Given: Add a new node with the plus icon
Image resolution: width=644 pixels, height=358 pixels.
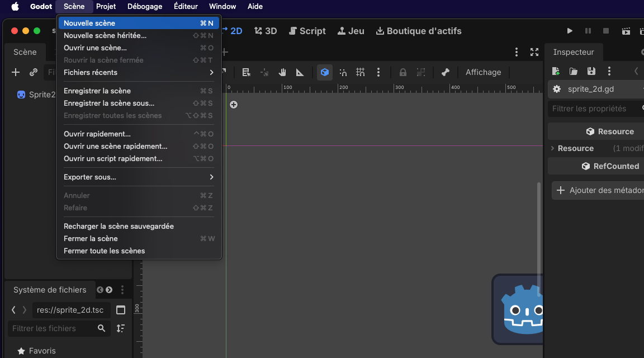Looking at the screenshot, I should pyautogui.click(x=16, y=72).
